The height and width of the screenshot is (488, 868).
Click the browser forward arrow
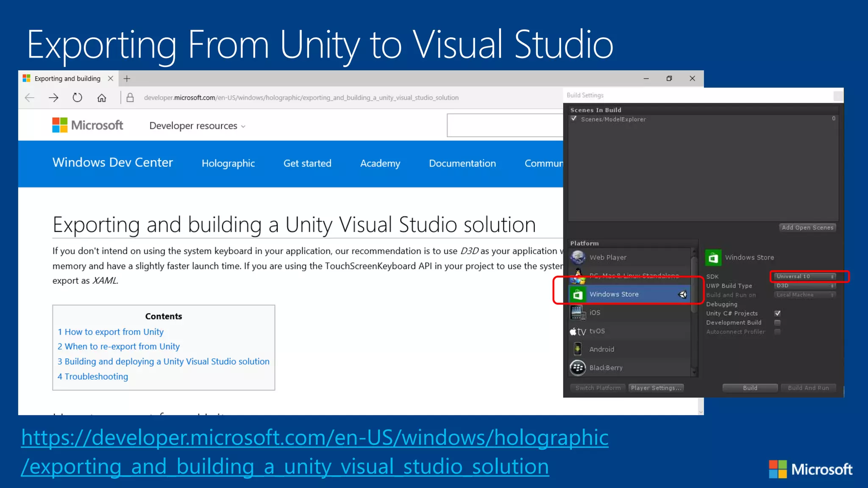coord(53,98)
